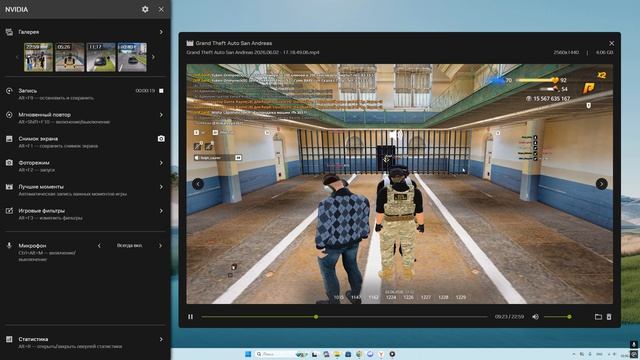Open gallery thumbnail labeled 05:26
Image resolution: width=640 pixels, height=360 pixels.
click(70, 57)
